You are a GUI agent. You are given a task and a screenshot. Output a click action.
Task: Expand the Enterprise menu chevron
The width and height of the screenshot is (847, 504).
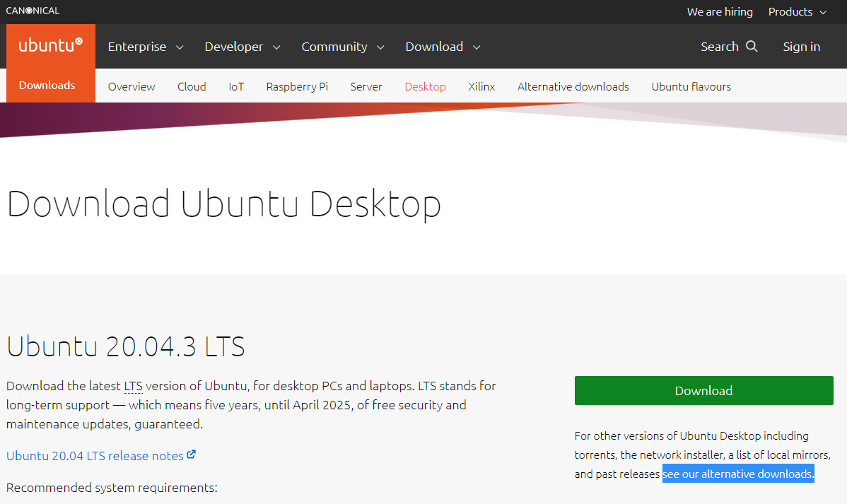pyautogui.click(x=180, y=47)
